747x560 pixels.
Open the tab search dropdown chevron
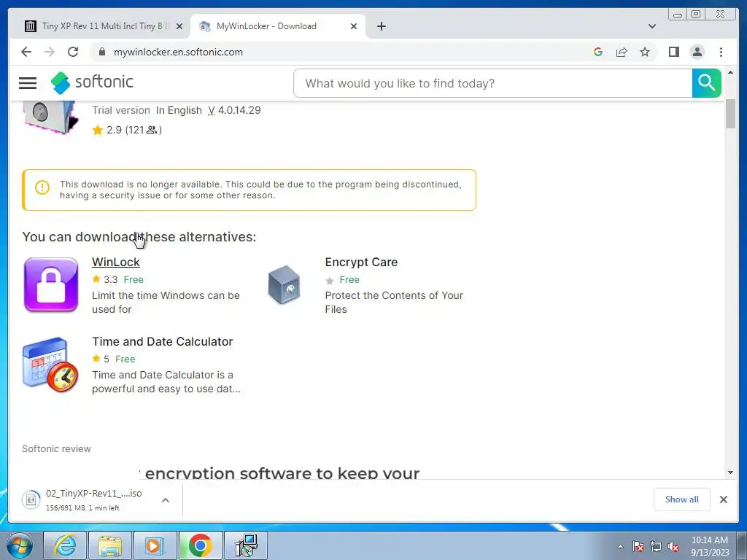[x=651, y=26]
